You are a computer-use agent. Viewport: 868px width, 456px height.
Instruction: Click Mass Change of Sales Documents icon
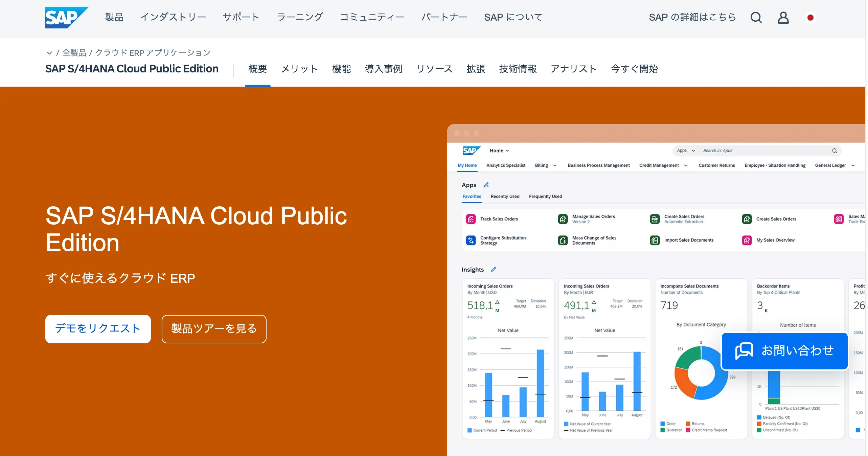pyautogui.click(x=563, y=240)
